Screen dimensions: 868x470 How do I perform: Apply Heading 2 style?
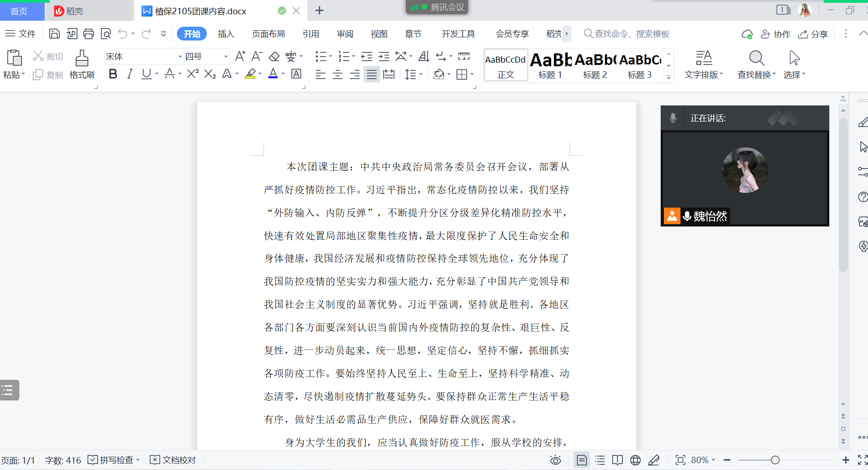point(595,66)
